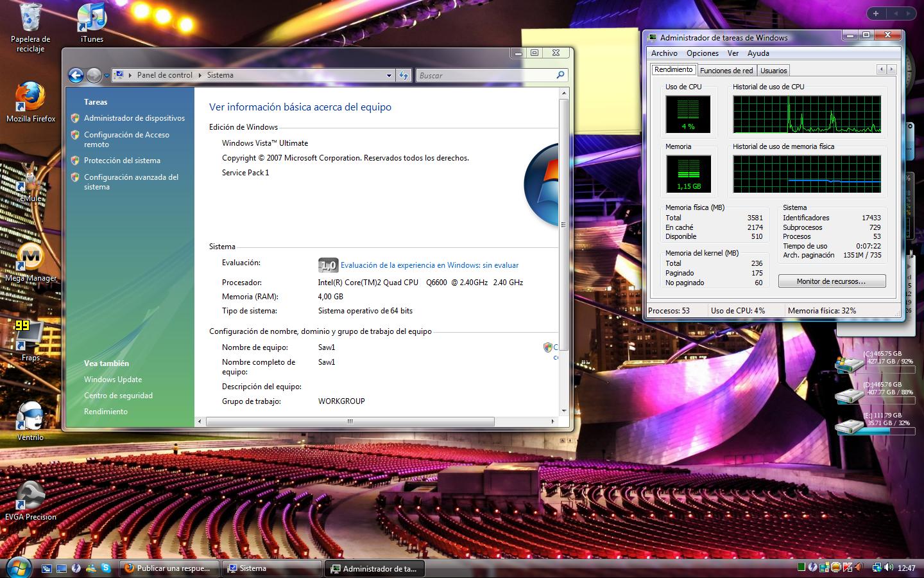The image size is (924, 578).
Task: Click the Sistema window vertical scroll-up arrow
Action: click(x=563, y=94)
